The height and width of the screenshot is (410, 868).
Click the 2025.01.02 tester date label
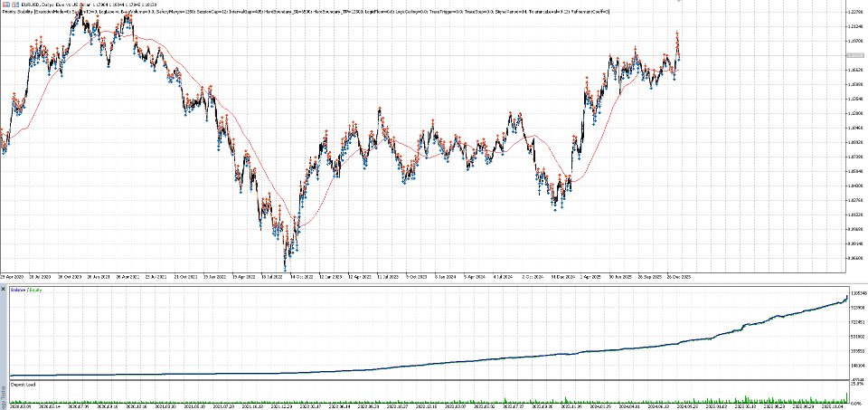click(x=716, y=406)
